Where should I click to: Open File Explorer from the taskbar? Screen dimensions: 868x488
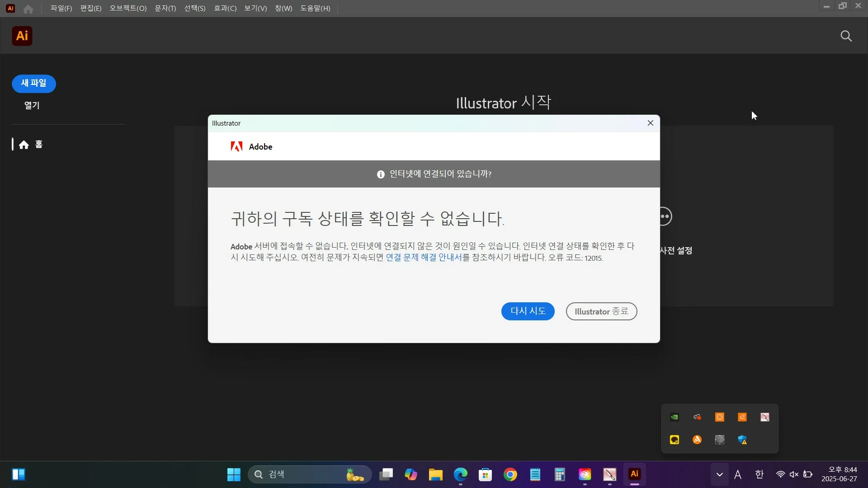436,474
